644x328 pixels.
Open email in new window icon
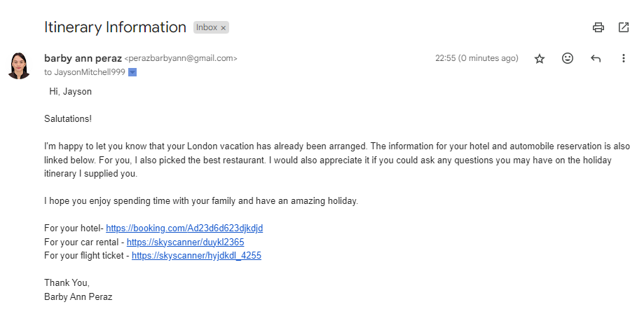pyautogui.click(x=624, y=27)
